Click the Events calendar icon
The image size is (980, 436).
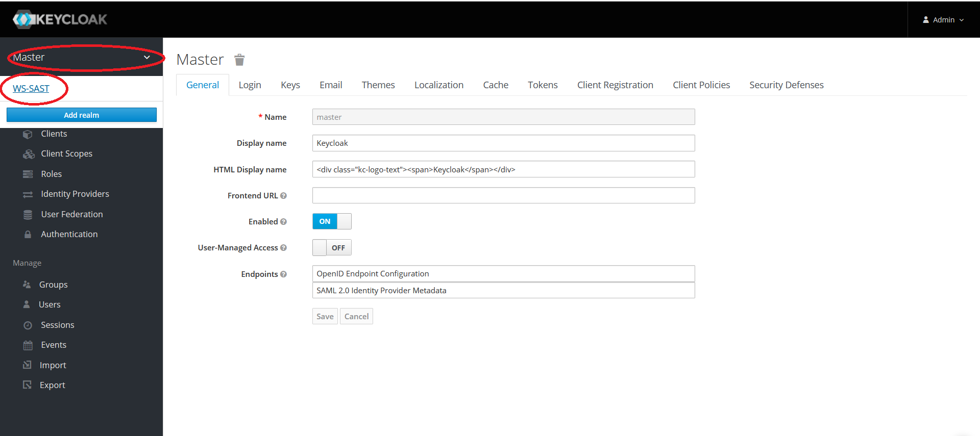tap(28, 345)
